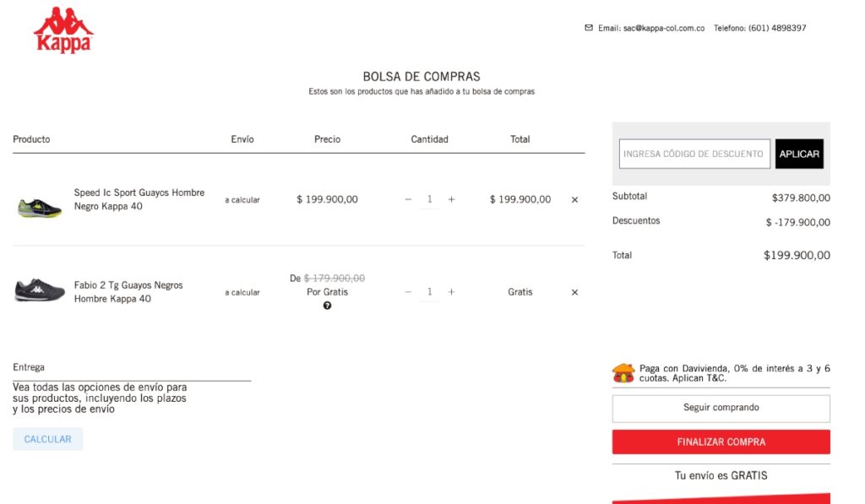The width and height of the screenshot is (865, 504).
Task: Click the 'Gratis' total for Fabio 2 Tg
Action: 520,292
